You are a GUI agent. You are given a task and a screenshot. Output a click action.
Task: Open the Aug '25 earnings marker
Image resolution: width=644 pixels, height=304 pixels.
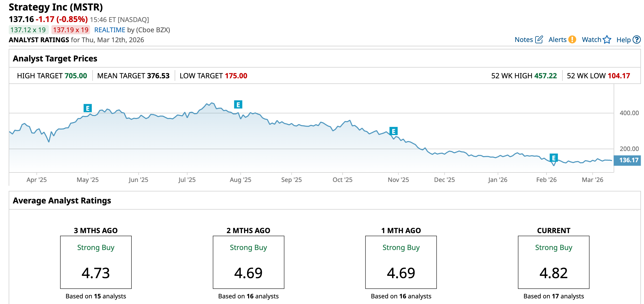pos(238,105)
